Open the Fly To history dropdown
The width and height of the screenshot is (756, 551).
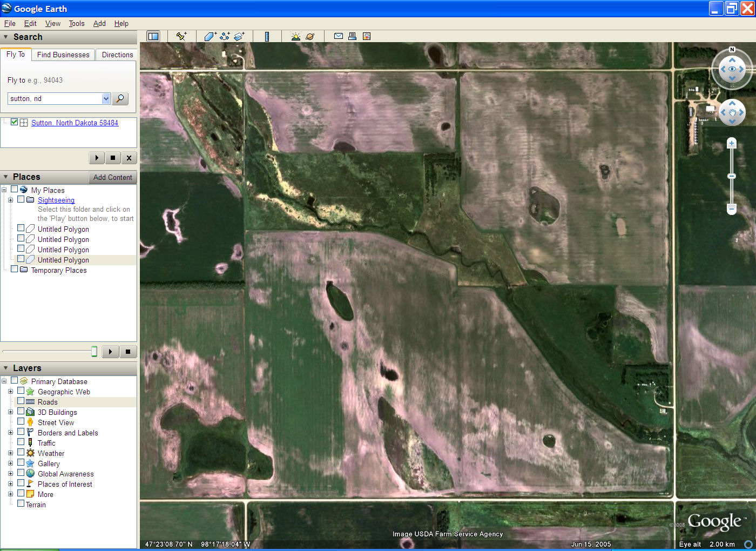(x=106, y=98)
